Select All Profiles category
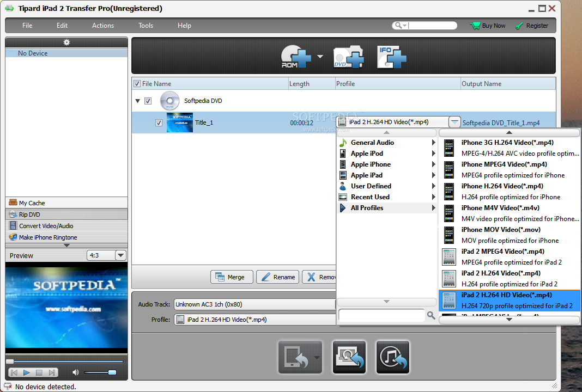The height and width of the screenshot is (392, 582). click(387, 208)
